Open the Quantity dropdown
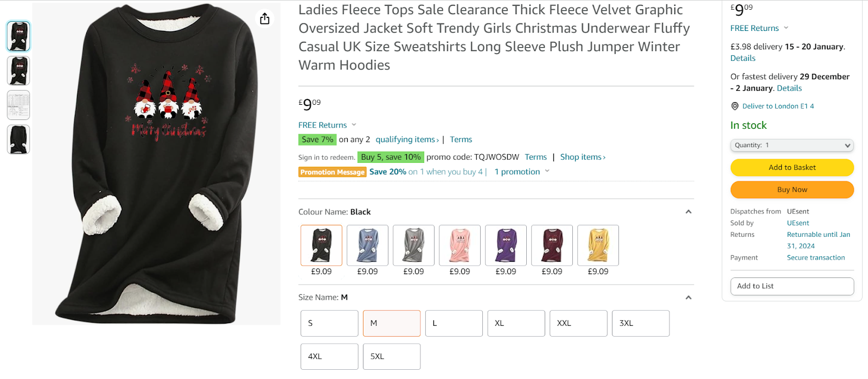This screenshot has width=868, height=379. [792, 146]
